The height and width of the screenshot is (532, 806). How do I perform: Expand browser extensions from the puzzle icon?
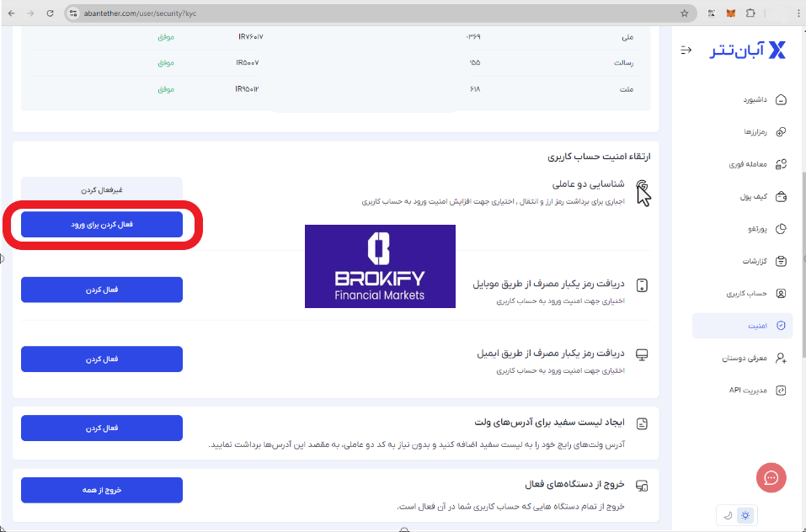coord(750,13)
